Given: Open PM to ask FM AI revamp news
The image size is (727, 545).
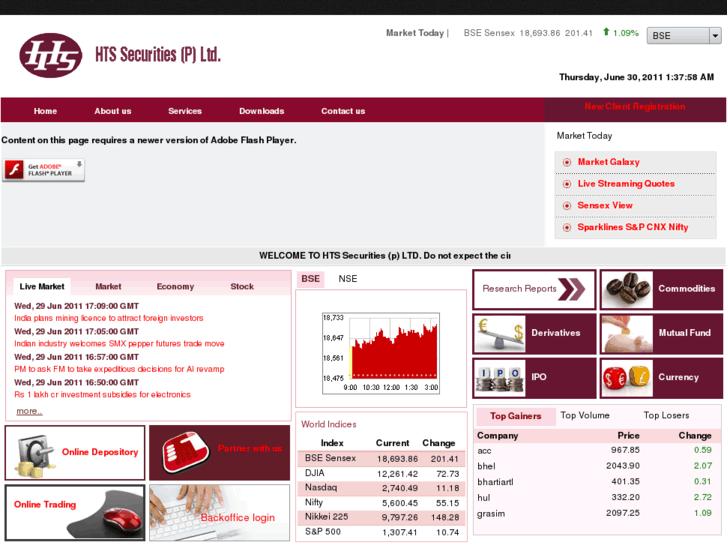Looking at the screenshot, I should click(119, 369).
